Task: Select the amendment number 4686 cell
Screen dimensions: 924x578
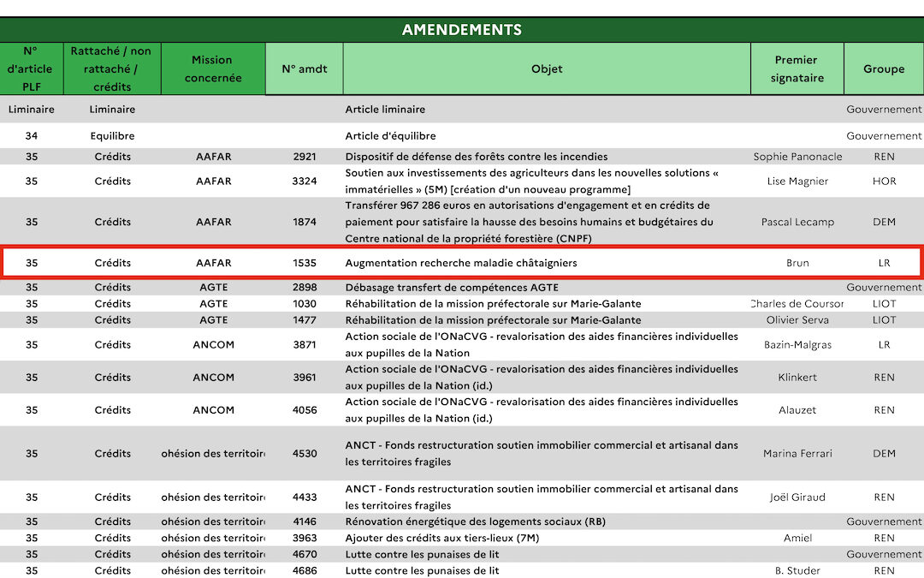Action: 304,570
